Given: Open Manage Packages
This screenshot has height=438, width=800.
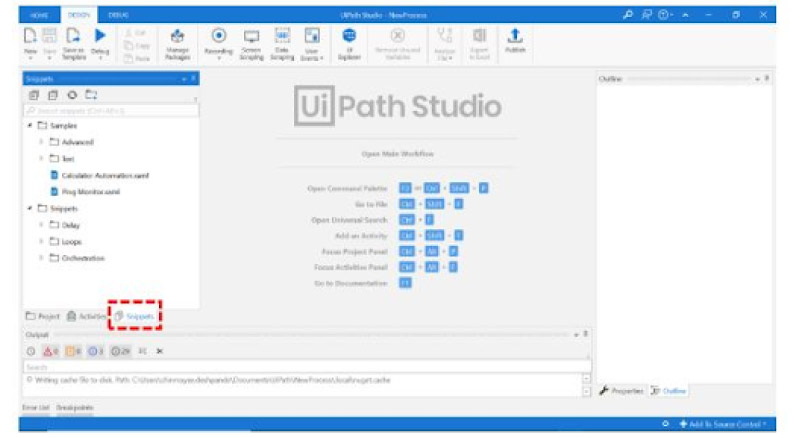Looking at the screenshot, I should coord(177,43).
